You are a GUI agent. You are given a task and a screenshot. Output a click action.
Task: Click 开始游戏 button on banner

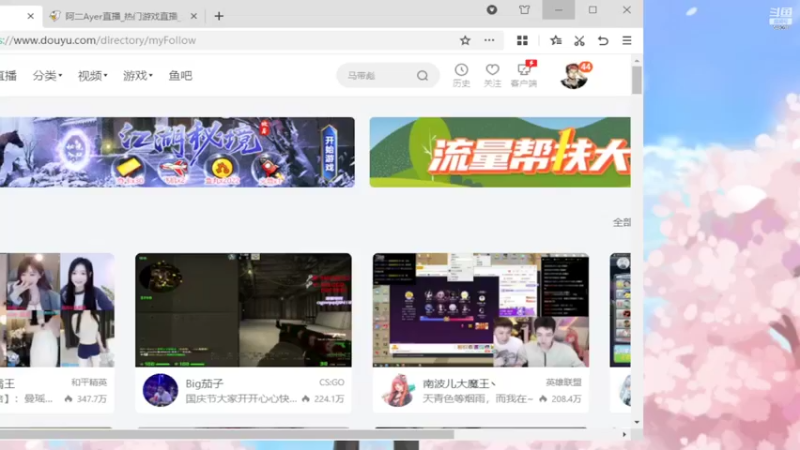pos(330,155)
